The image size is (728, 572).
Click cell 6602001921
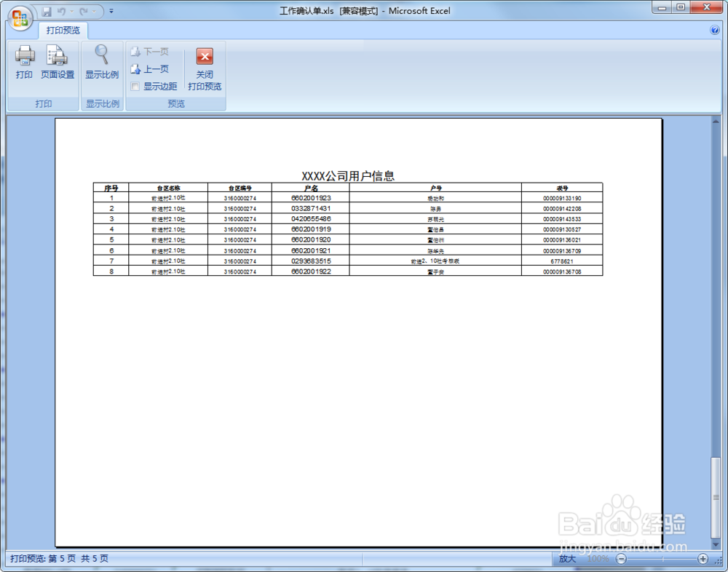(311, 250)
